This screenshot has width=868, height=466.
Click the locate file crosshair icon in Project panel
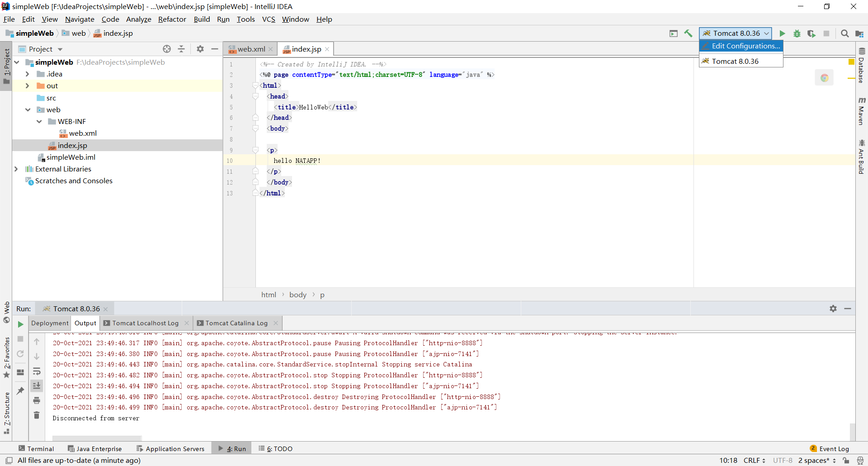pyautogui.click(x=167, y=49)
